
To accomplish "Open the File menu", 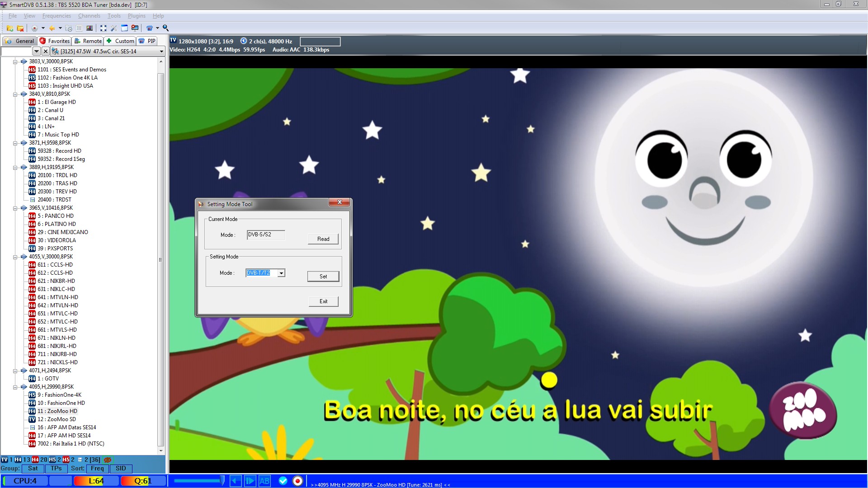I will 13,16.
